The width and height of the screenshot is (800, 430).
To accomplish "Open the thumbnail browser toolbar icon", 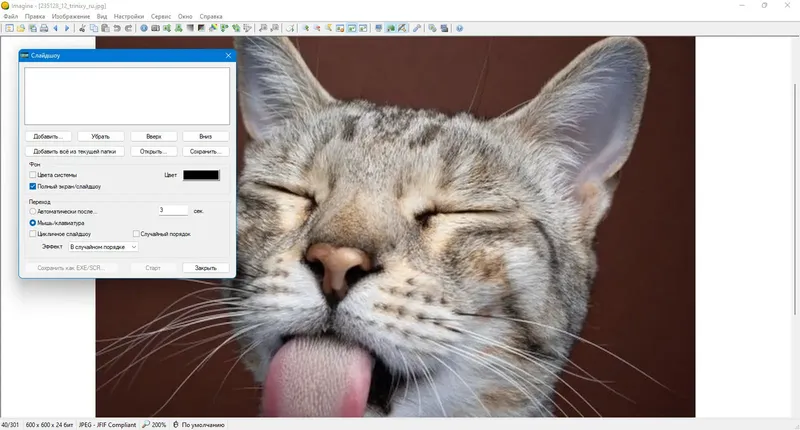I will coord(9,28).
